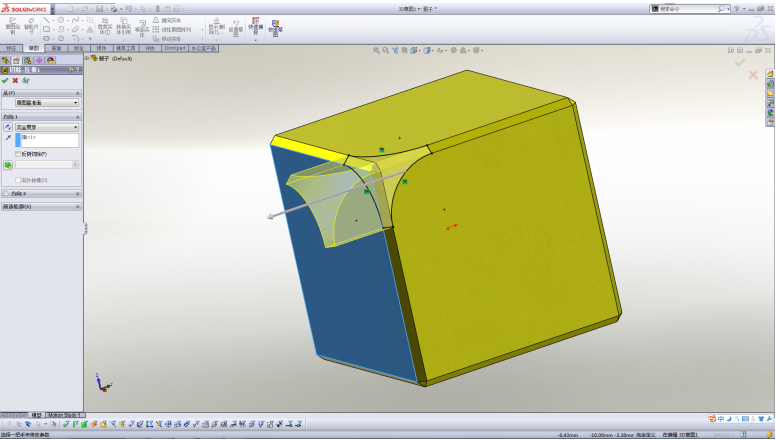Select Mirror Entities in sketch ribbon
776x440 pixels.
pyautogui.click(x=167, y=20)
